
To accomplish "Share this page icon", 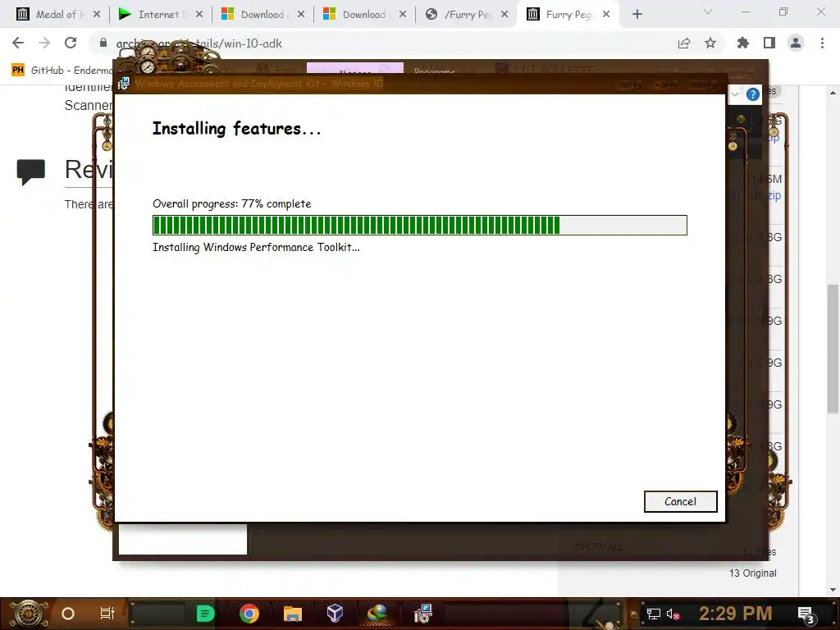I will [684, 43].
